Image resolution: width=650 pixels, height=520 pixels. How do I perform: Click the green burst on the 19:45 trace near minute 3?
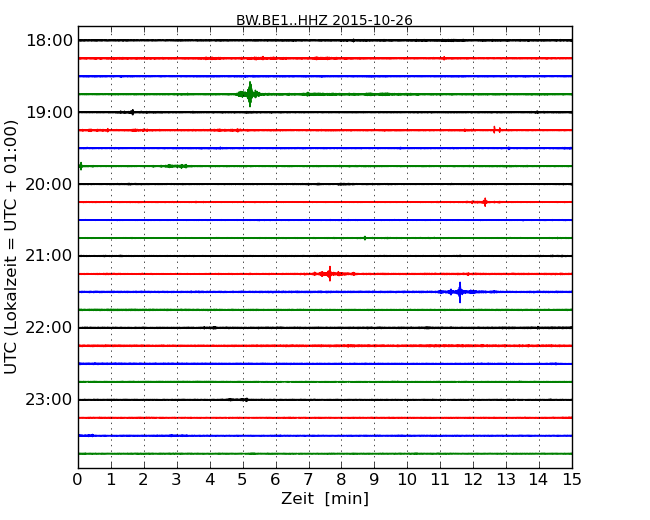click(x=176, y=166)
